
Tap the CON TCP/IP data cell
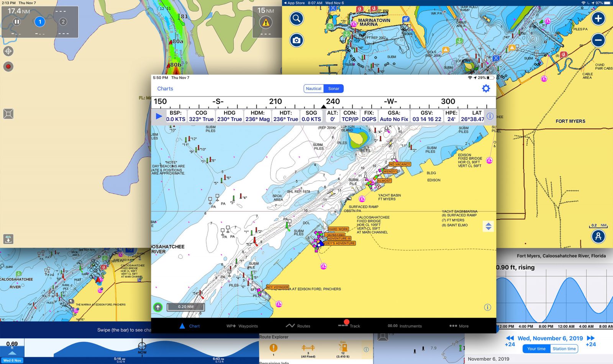coord(350,116)
